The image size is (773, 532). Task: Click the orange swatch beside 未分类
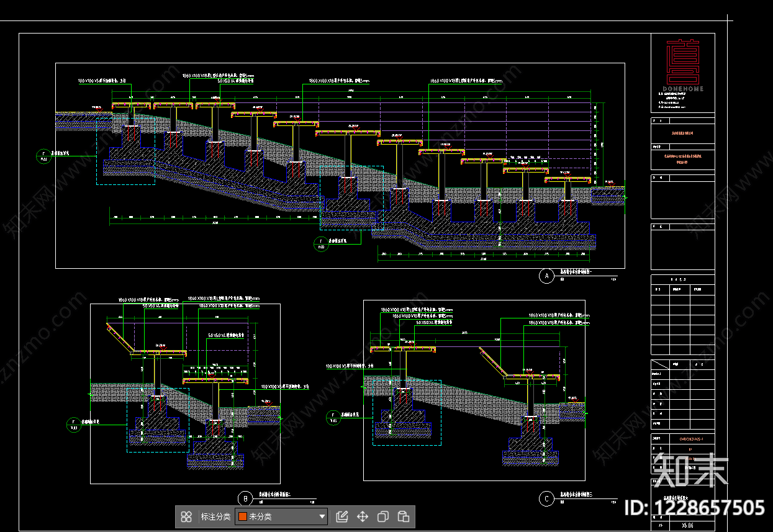pyautogui.click(x=243, y=516)
